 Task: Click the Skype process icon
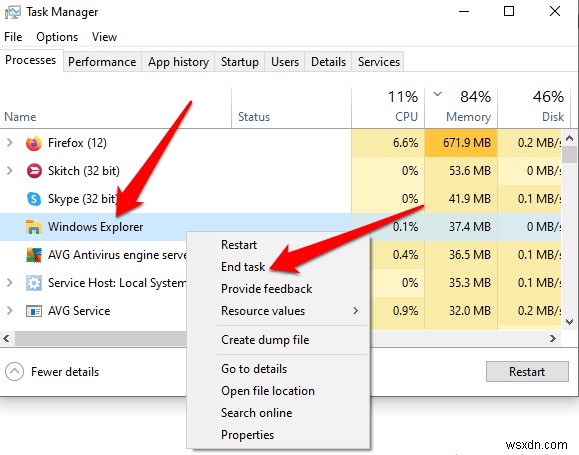(x=34, y=199)
